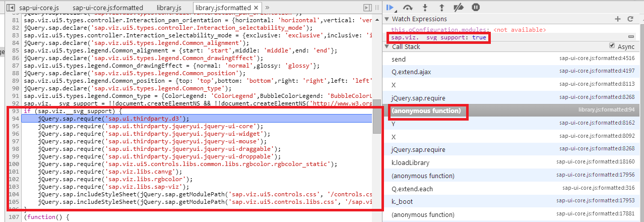
Task: Collapse the Call Stack section
Action: click(388, 46)
